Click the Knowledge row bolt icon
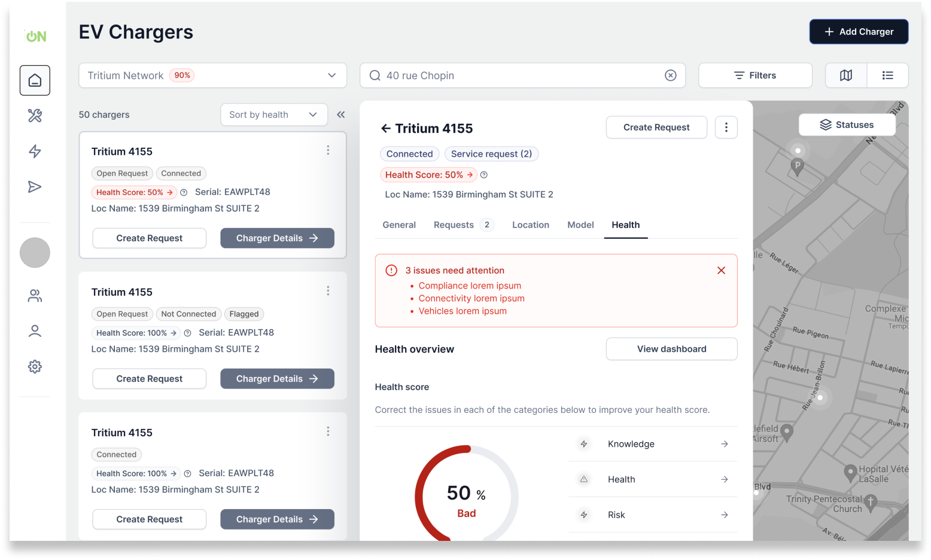 [x=584, y=444]
